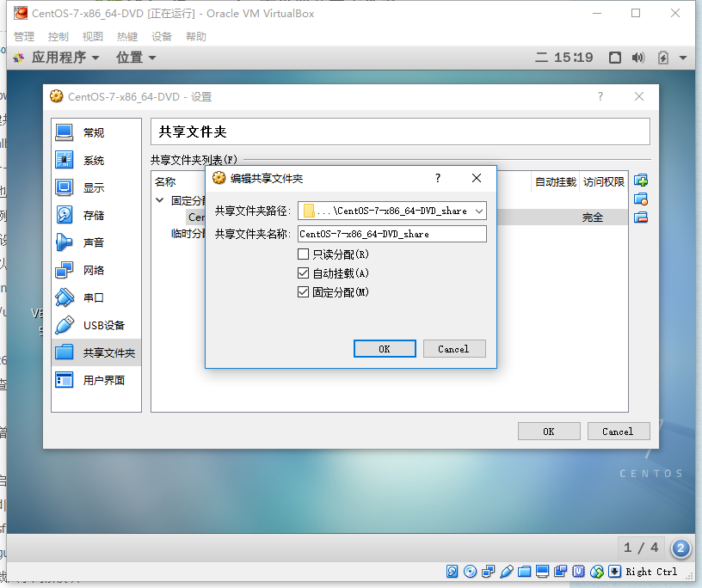The width and height of the screenshot is (702, 588).
Task: Close the settings window
Action: pos(639,96)
